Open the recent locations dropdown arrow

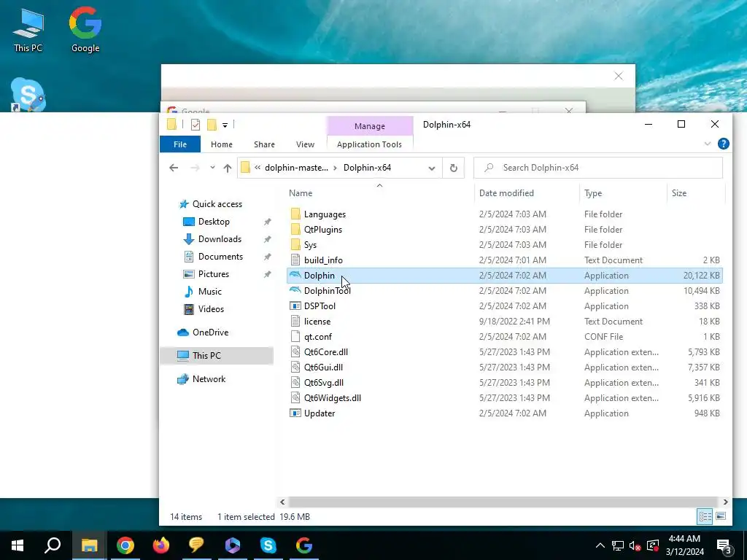[212, 168]
